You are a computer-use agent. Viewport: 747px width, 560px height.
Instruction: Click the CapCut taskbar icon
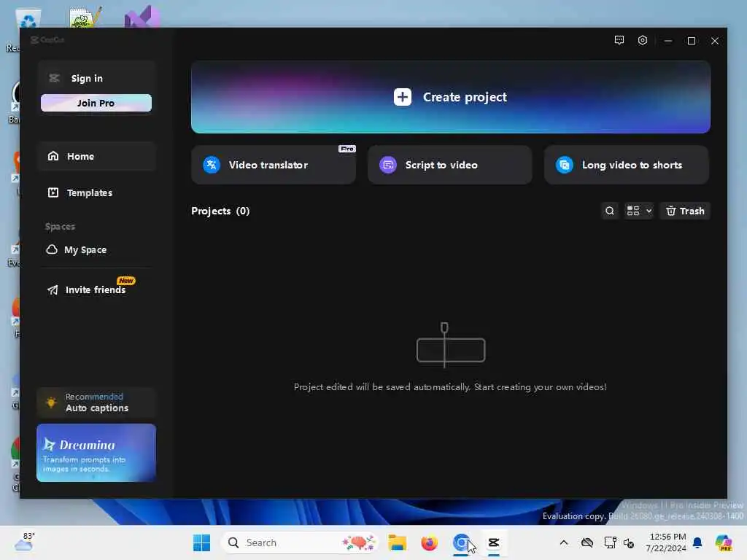(494, 542)
